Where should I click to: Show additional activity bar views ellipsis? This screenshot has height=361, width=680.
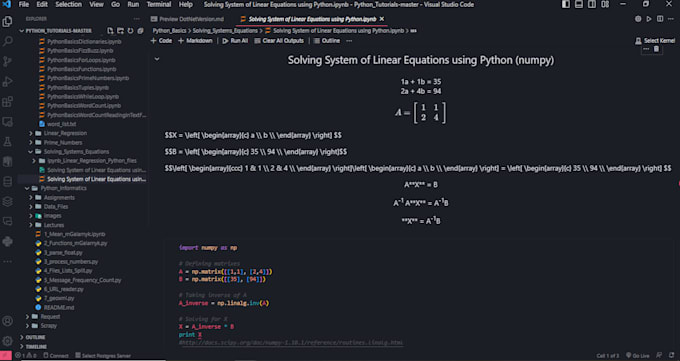[x=7, y=262]
